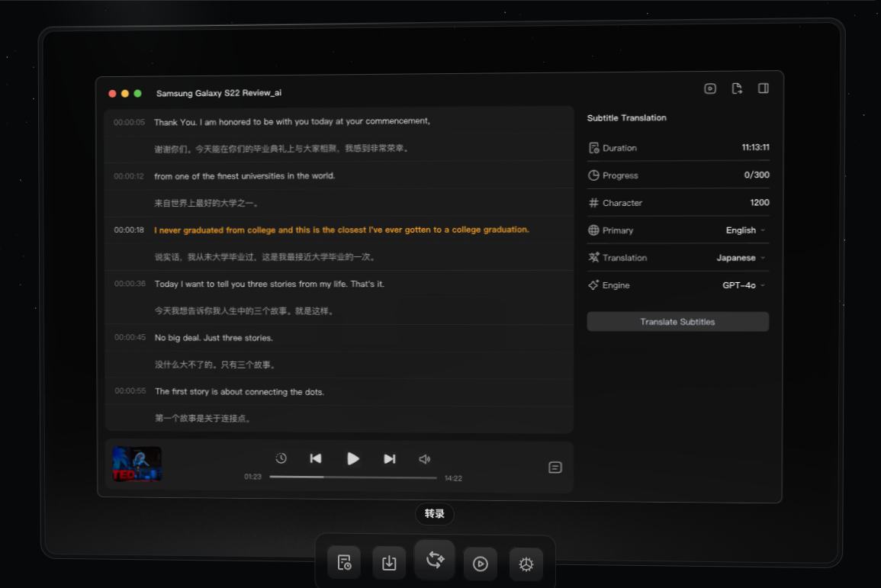Expand the Engine dropdown showing GPT-4o

coord(744,285)
